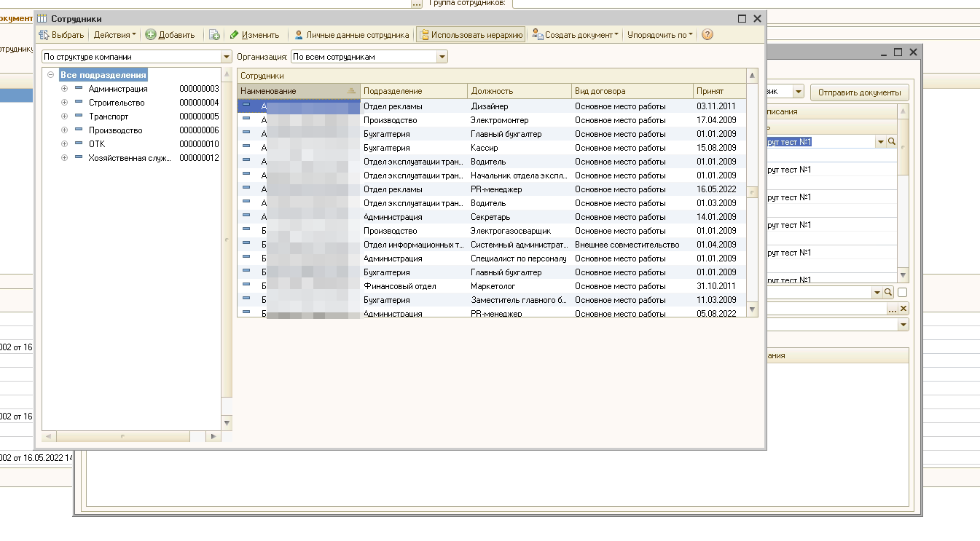The image size is (980, 541).
Task: Click Электрогазосварщик position cell
Action: tap(520, 231)
